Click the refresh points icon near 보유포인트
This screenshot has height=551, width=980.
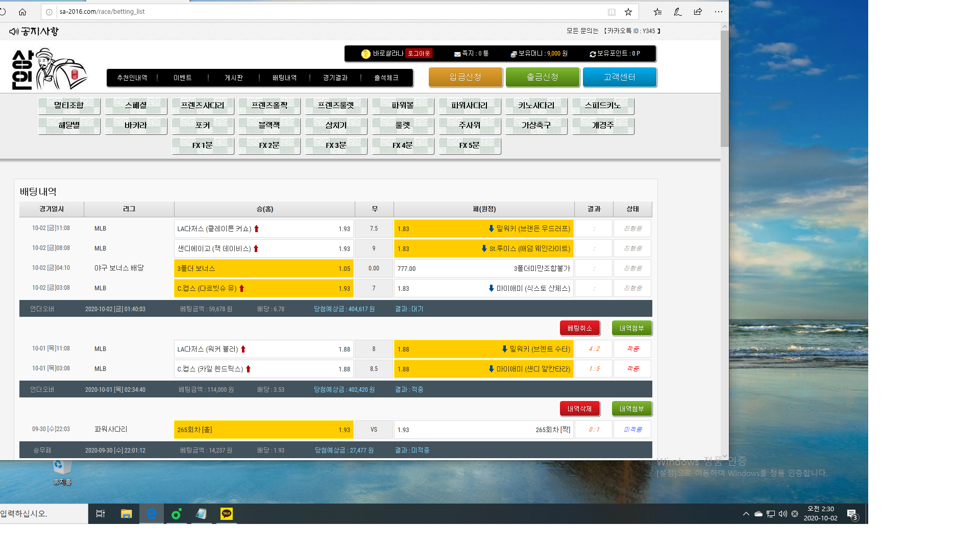tap(593, 54)
